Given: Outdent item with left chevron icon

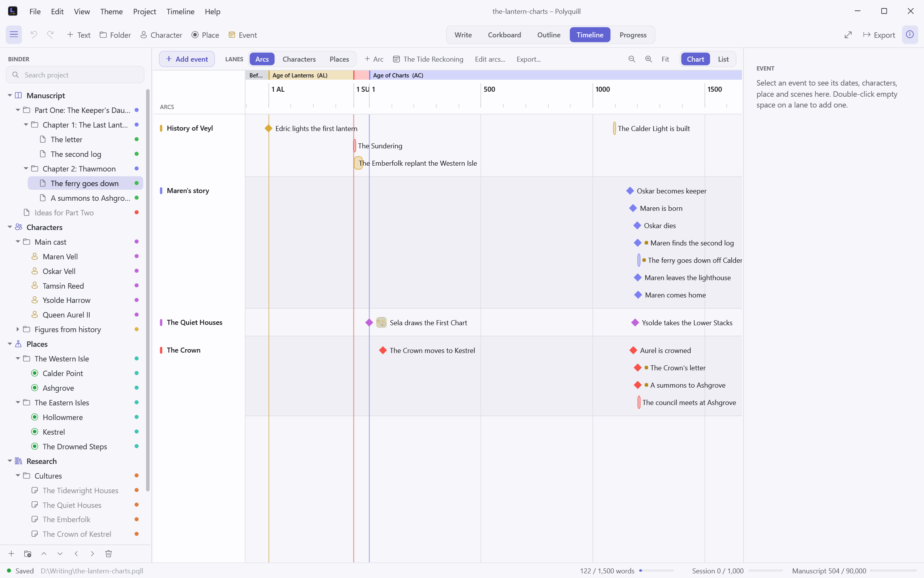Looking at the screenshot, I should (76, 554).
